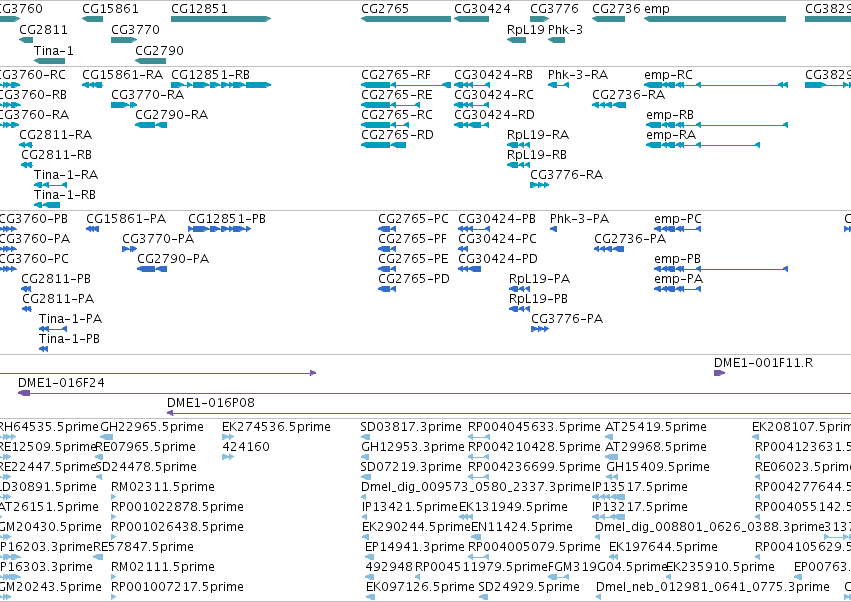The width and height of the screenshot is (851, 602).
Task: Click transcript CG3776-RA label
Action: click(567, 175)
